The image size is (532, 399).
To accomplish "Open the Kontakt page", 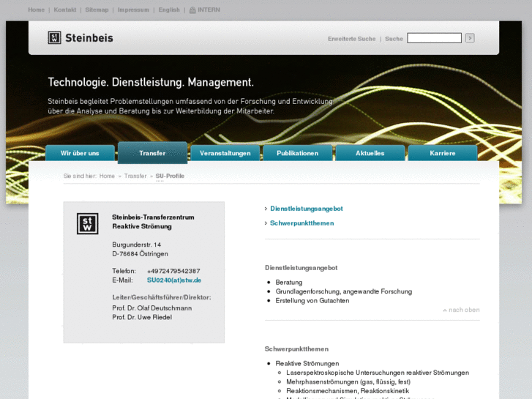I will pyautogui.click(x=65, y=10).
